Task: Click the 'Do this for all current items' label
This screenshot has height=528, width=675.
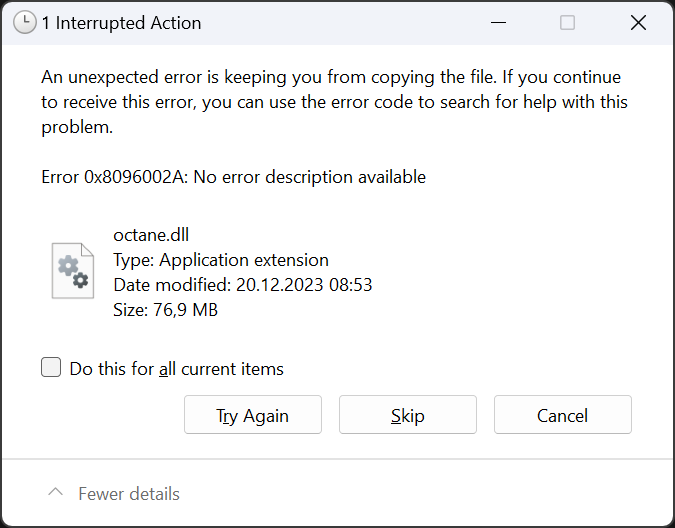Action: click(x=177, y=369)
